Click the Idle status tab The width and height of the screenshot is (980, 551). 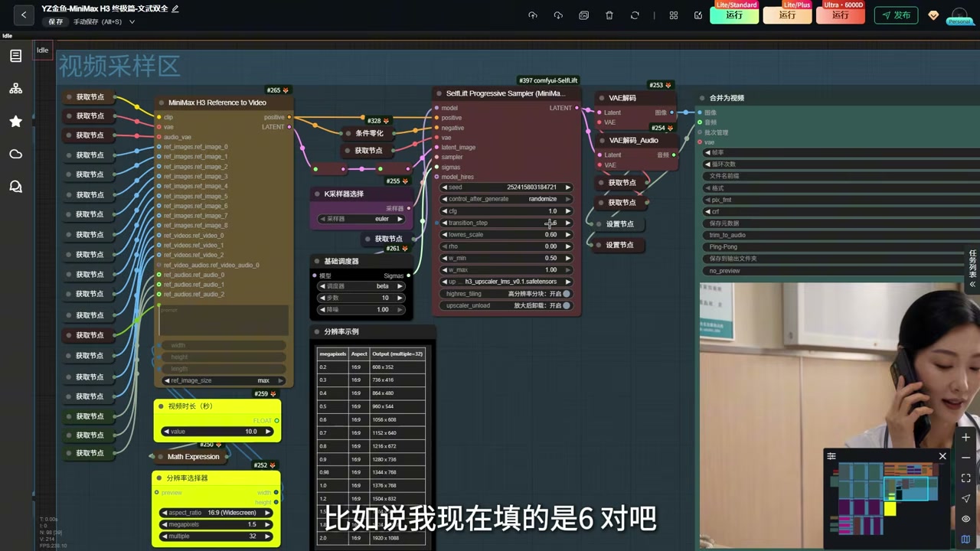(42, 51)
